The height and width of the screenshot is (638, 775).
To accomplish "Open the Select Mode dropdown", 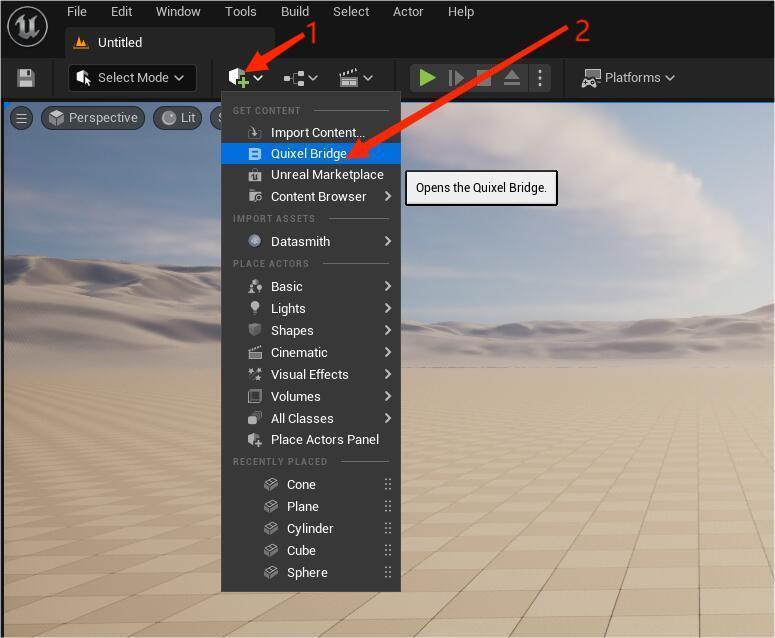I will tap(132, 78).
